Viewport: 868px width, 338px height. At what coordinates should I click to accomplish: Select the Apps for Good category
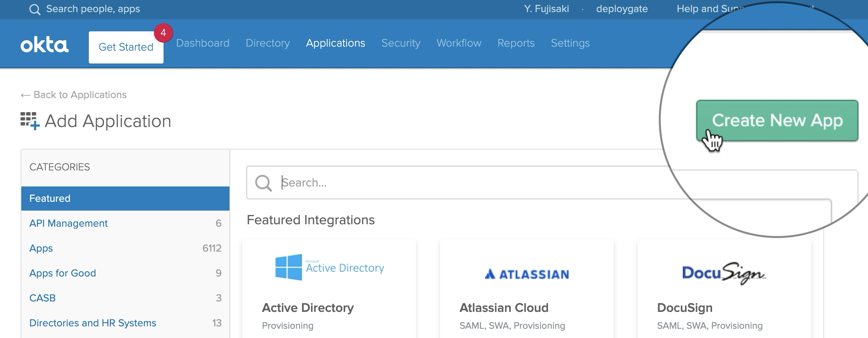click(x=125, y=273)
